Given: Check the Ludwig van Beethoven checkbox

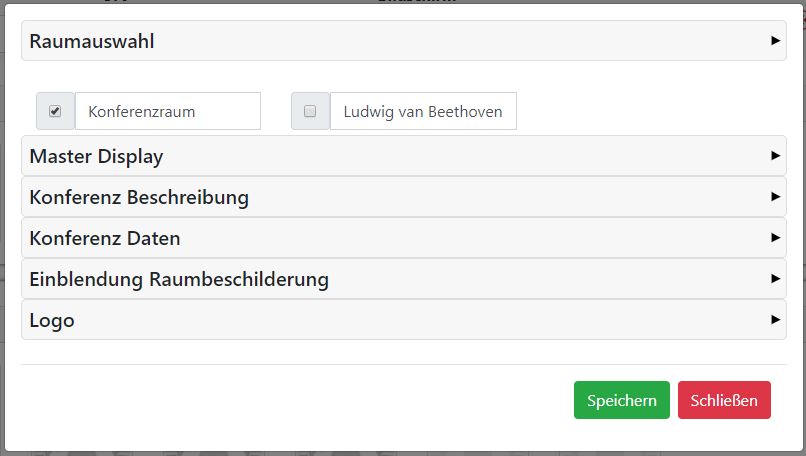Looking at the screenshot, I should coord(310,111).
